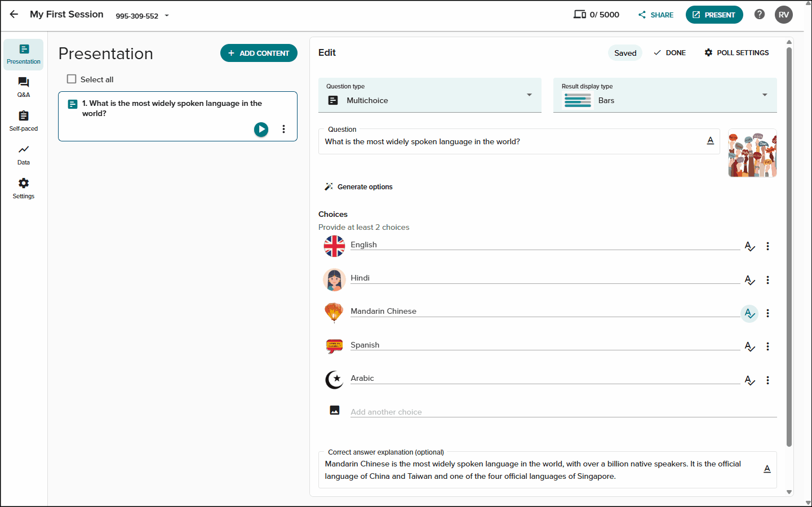Mark Hindi as the correct answer
Viewport: 812px width, 507px height.
[749, 280]
